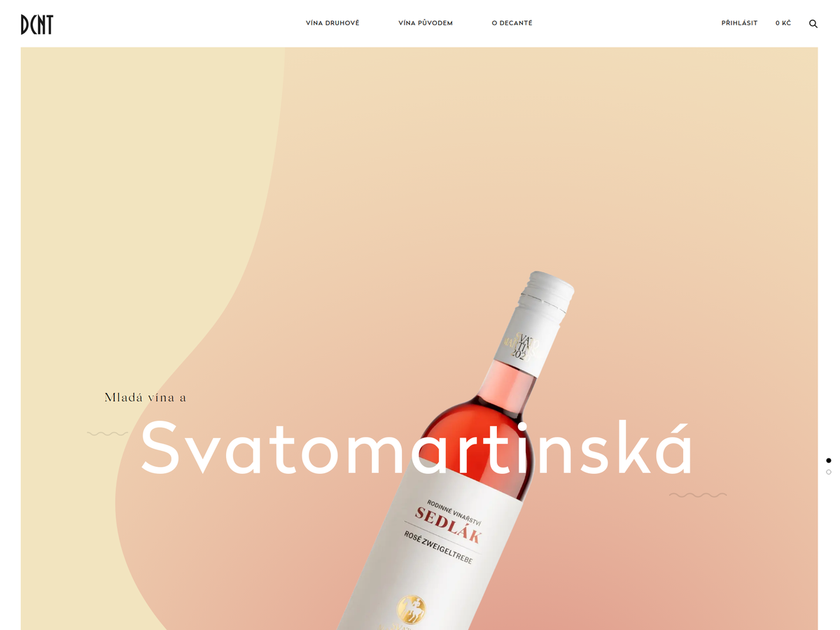Screen dimensions: 840x630
Task: Select the first filled slide indicator dot
Action: click(x=829, y=461)
